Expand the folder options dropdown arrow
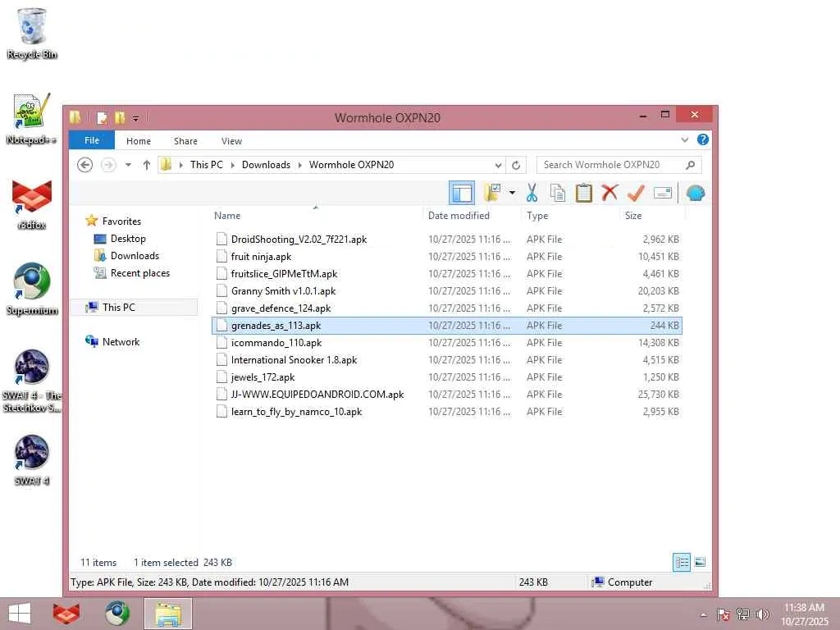Viewport: 840px width, 630px height. [x=512, y=193]
